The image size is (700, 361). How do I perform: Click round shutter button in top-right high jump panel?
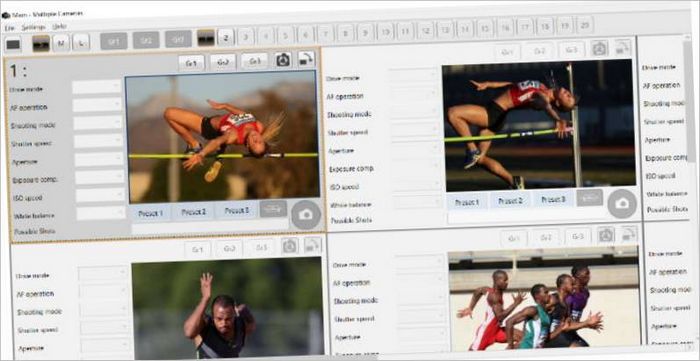[622, 203]
